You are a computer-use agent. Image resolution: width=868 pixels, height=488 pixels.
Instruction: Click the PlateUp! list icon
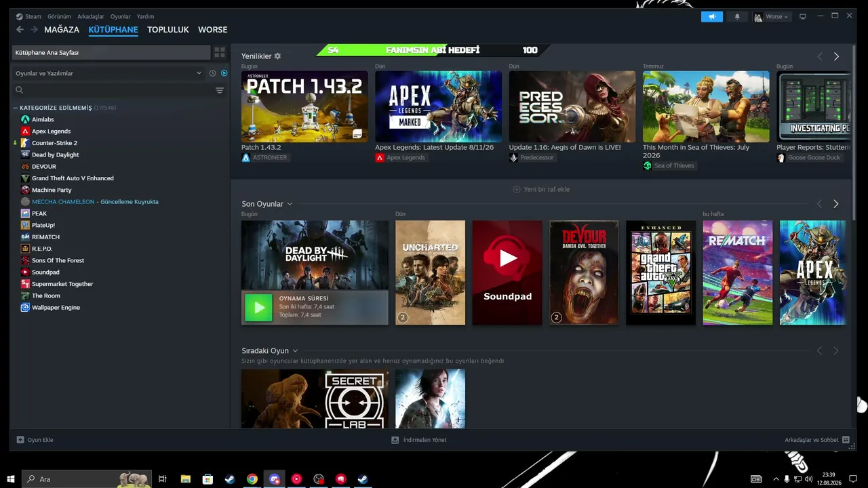pyautogui.click(x=25, y=225)
